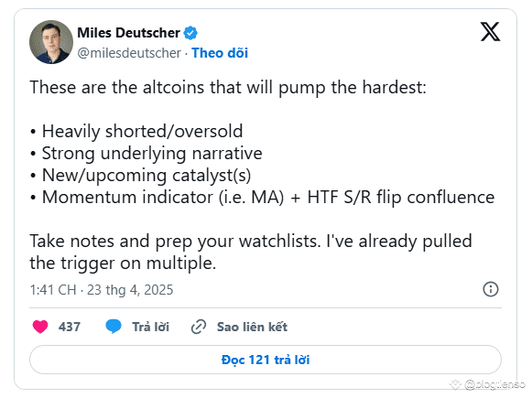Open Đọc 121 trả lời replies button
Viewport: 532px width, 398px height.
click(x=266, y=360)
